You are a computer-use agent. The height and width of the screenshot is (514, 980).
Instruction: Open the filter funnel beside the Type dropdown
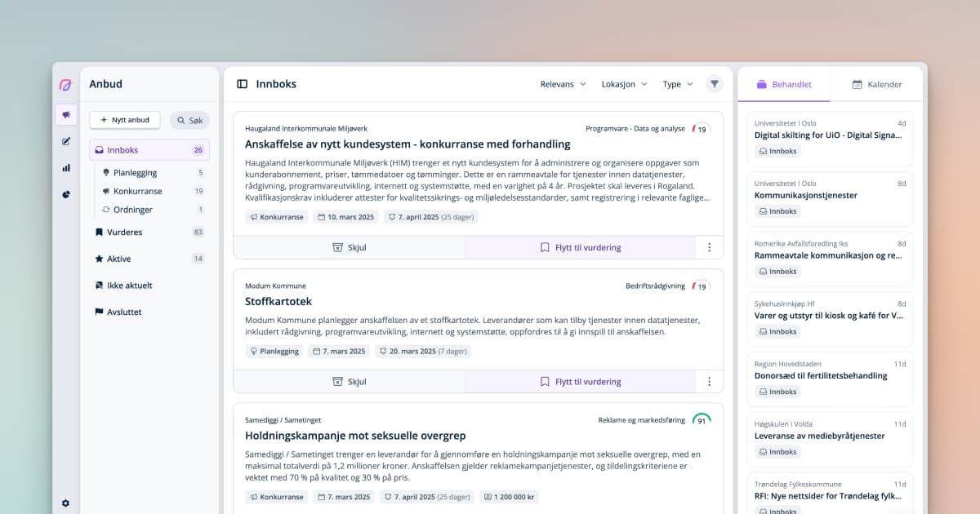tap(715, 83)
